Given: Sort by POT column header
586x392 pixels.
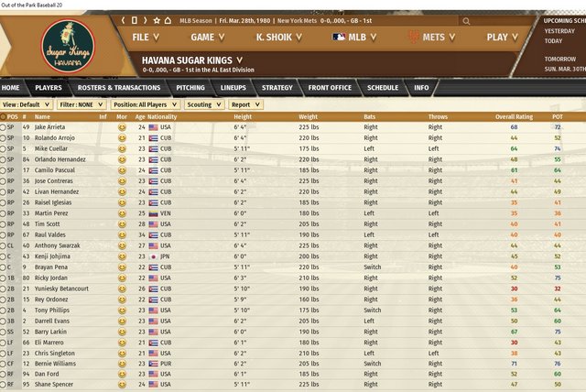Looking at the screenshot, I should (558, 117).
